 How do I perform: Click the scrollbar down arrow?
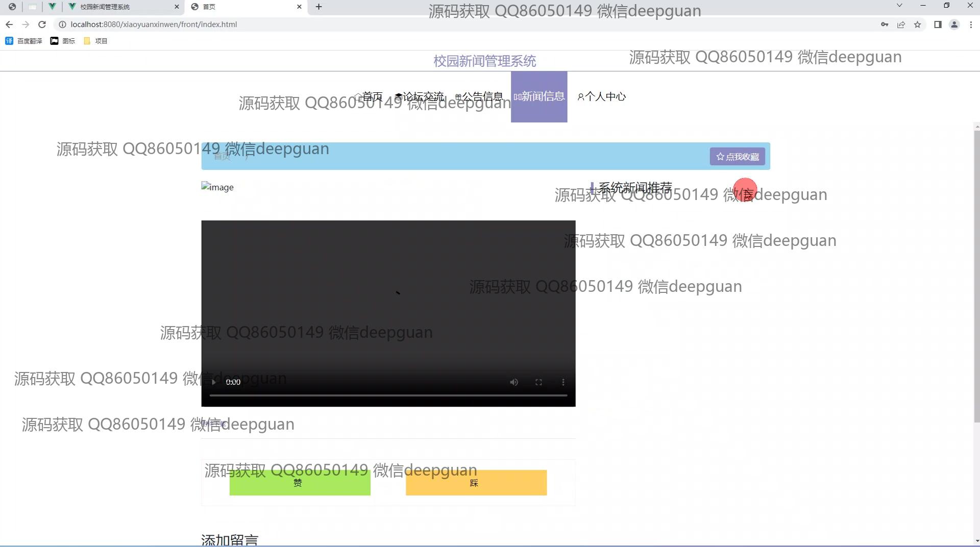click(976, 540)
